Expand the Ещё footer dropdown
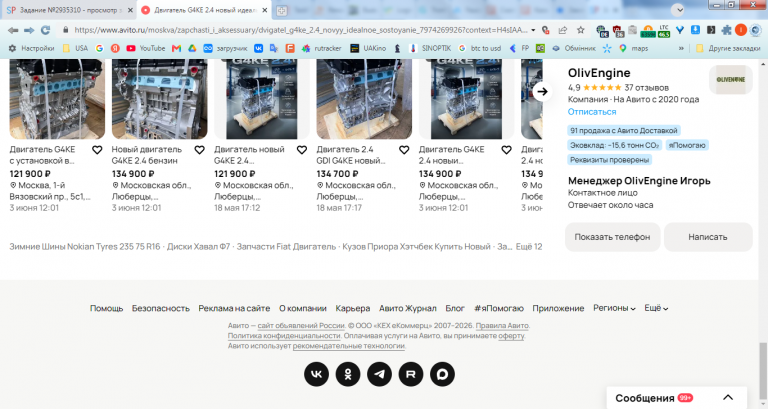768x409 pixels. 656,308
